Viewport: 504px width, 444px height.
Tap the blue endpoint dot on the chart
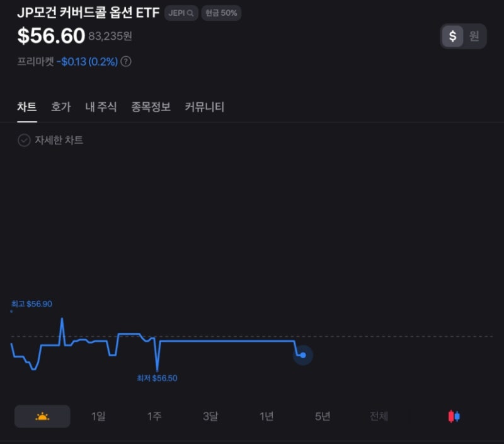tap(302, 356)
